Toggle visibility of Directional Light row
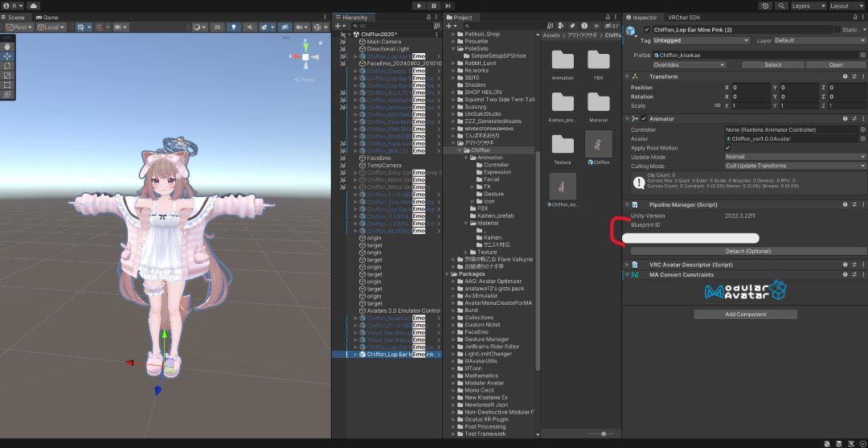Image resolution: width=868 pixels, height=448 pixels. [342, 49]
